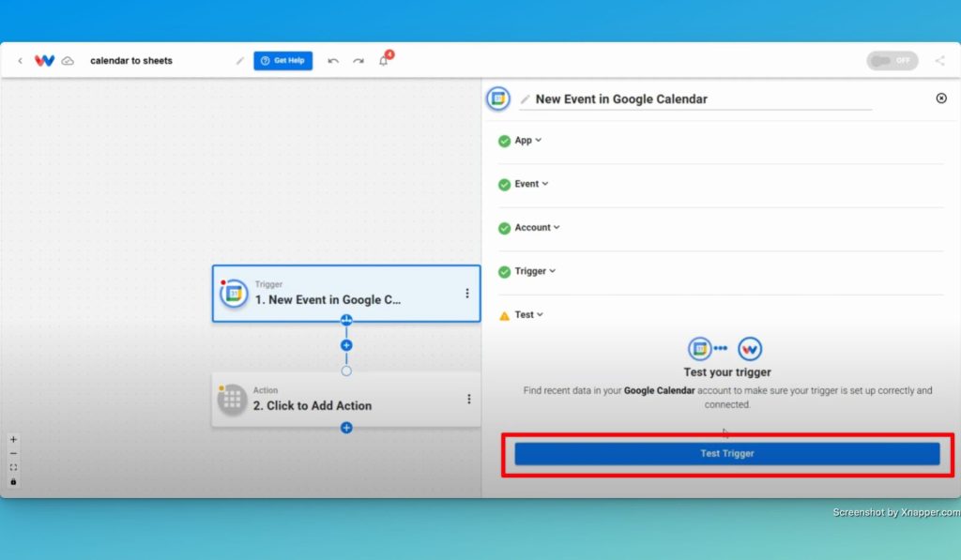Click the Test Trigger button
This screenshot has width=961, height=560.
tap(727, 453)
